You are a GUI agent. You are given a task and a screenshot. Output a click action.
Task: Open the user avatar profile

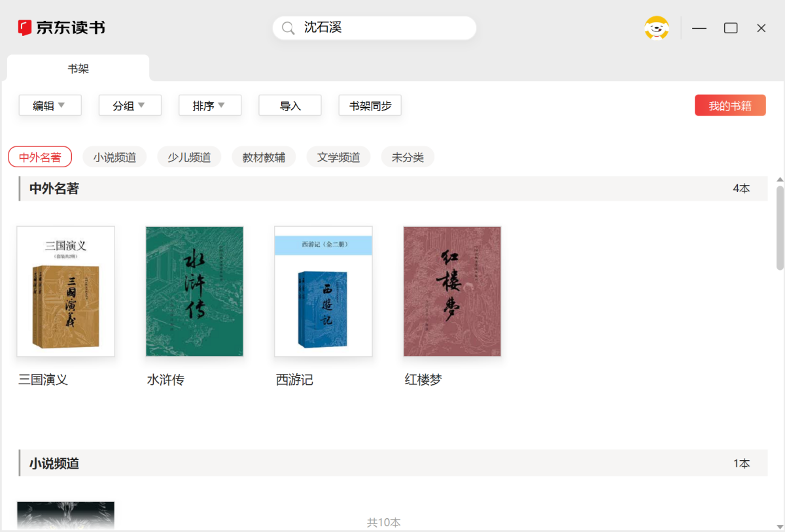tap(656, 28)
